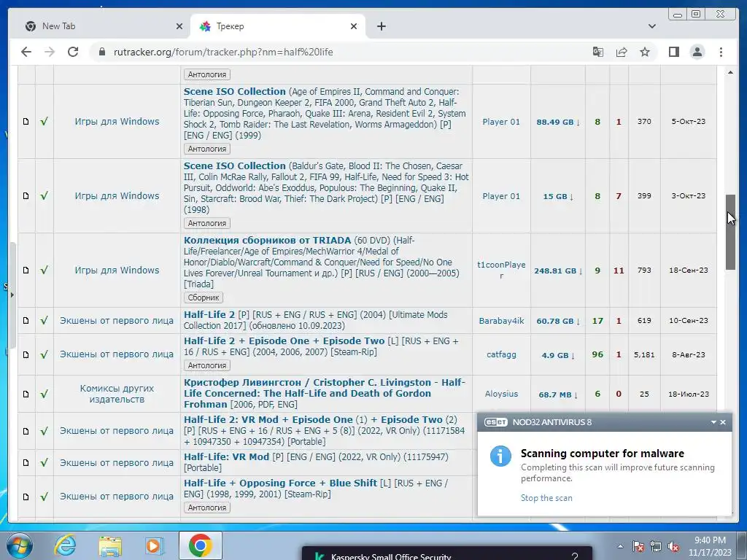Open author t1coonPlayer's profile

click(x=501, y=270)
